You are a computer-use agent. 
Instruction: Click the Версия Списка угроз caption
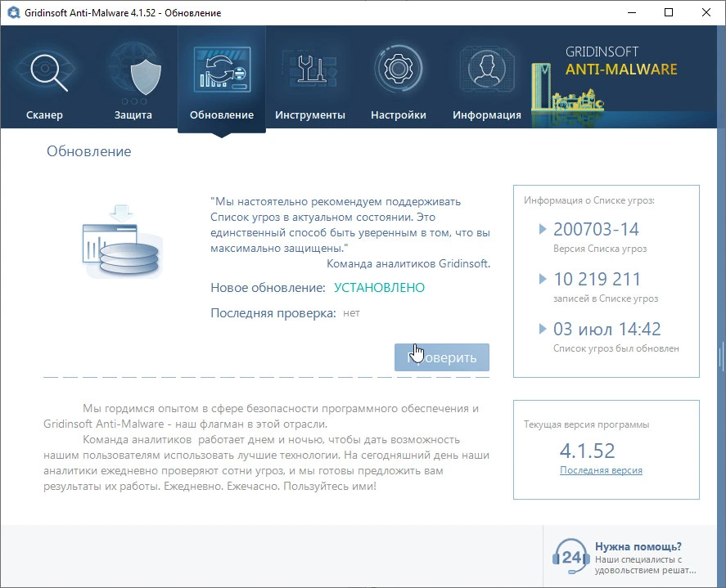click(x=600, y=249)
